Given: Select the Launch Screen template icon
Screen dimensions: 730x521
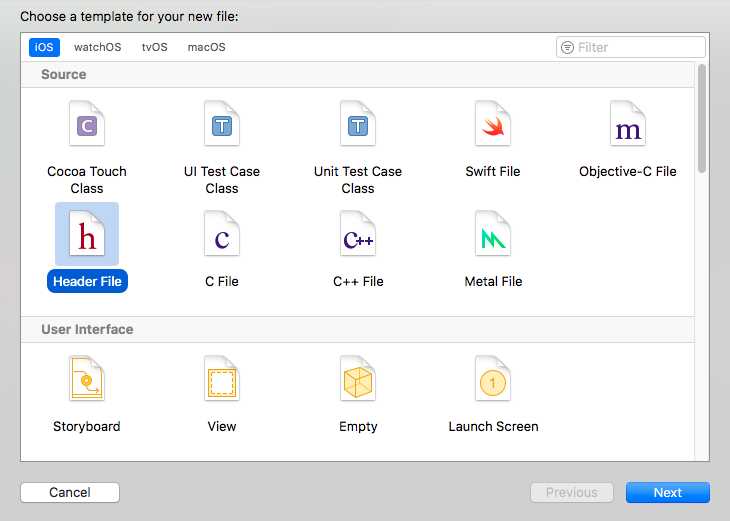Looking at the screenshot, I should [493, 379].
